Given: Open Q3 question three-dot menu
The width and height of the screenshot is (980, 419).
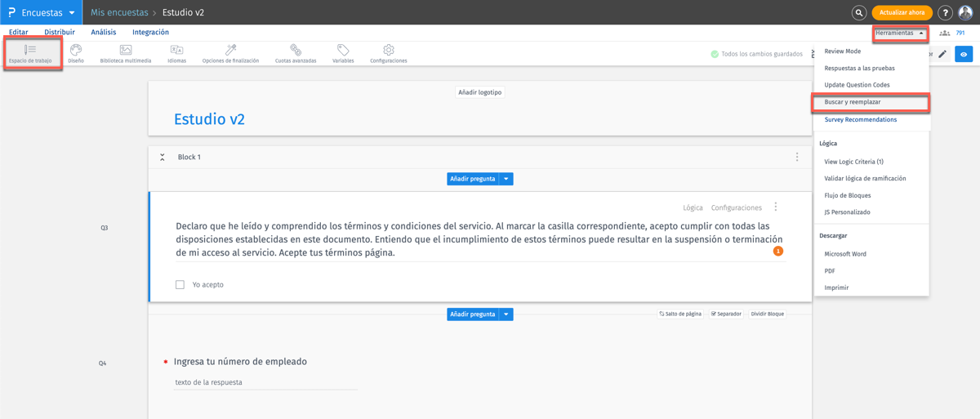Looking at the screenshot, I should (776, 207).
